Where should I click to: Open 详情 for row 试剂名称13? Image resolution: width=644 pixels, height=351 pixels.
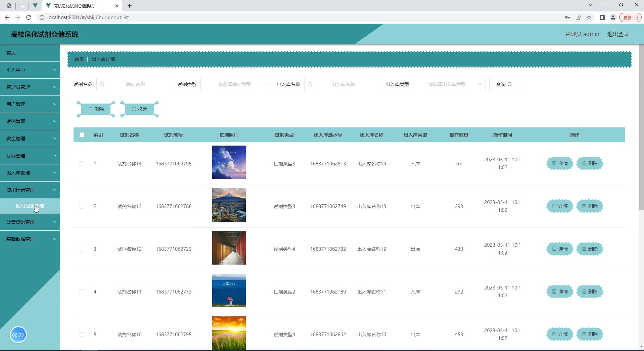(560, 206)
